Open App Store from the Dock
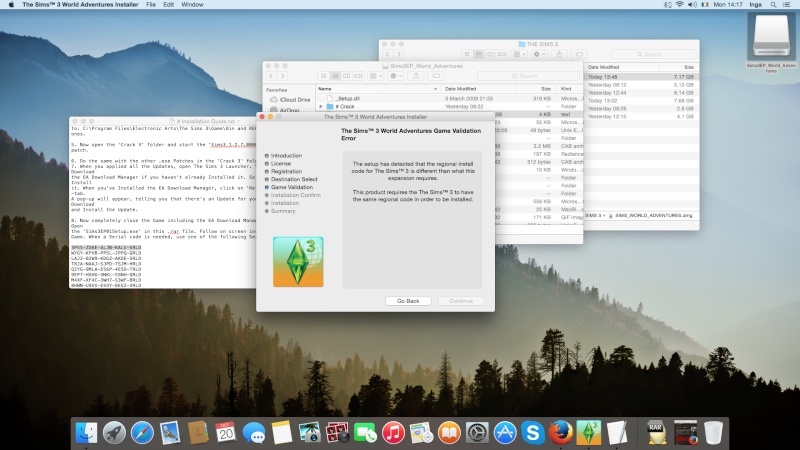 pos(505,433)
